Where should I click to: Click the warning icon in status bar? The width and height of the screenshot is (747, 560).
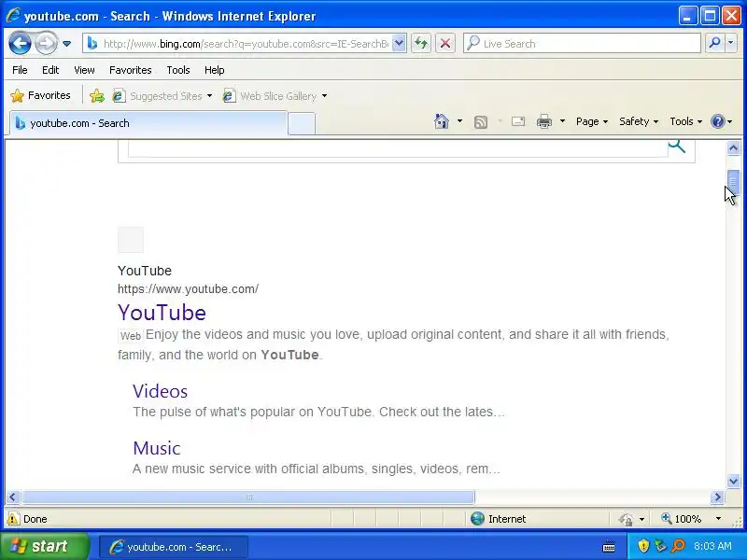pos(13,519)
